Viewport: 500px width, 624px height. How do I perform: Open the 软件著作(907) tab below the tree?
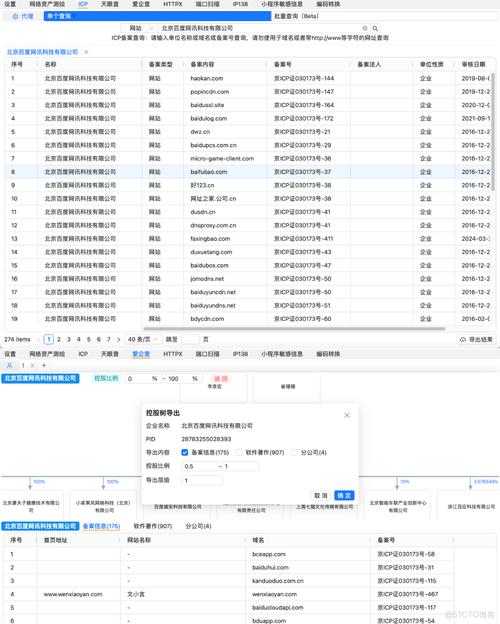[x=152, y=526]
